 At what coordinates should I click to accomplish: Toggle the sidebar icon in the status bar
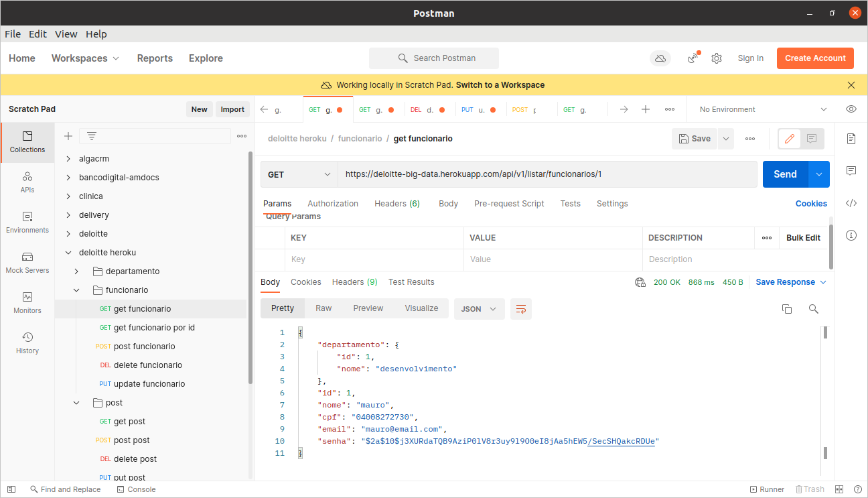11,489
